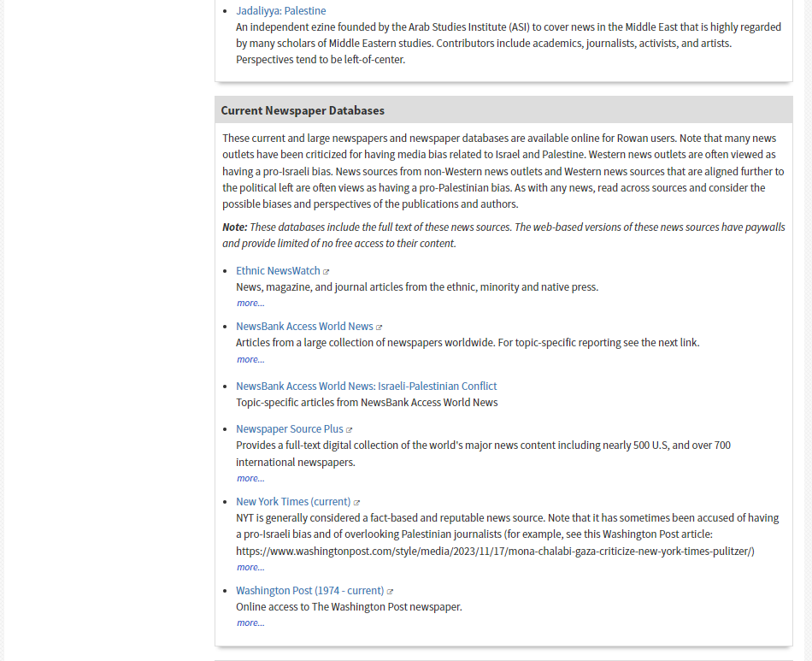Expand 'more...' under Washington Post
This screenshot has height=661, width=812.
(x=250, y=623)
